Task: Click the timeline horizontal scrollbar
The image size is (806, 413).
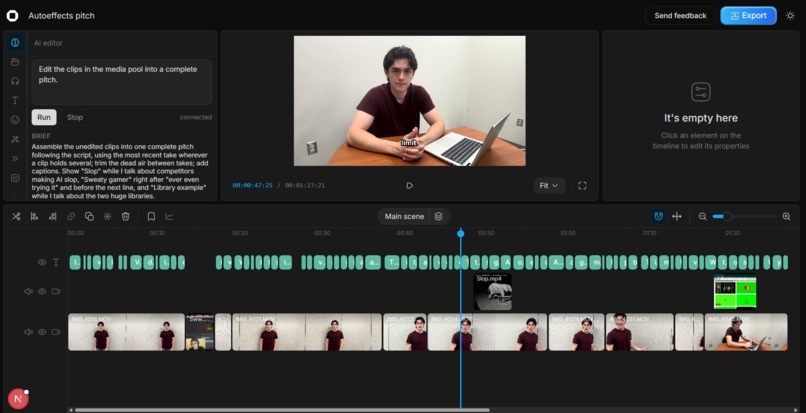Action: [282, 410]
